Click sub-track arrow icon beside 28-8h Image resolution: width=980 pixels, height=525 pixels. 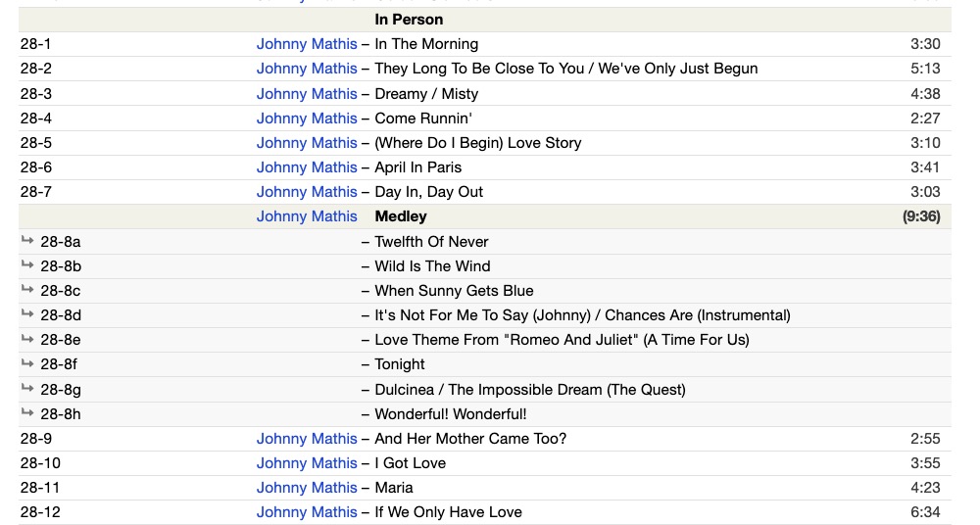27,412
